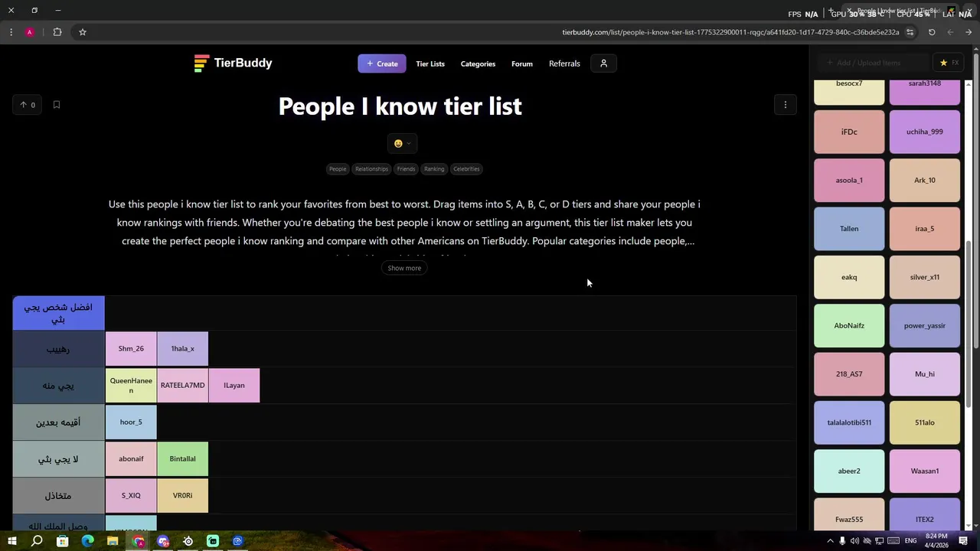Pick the silver_x11 sidebar item
The width and height of the screenshot is (980, 551).
point(925,277)
